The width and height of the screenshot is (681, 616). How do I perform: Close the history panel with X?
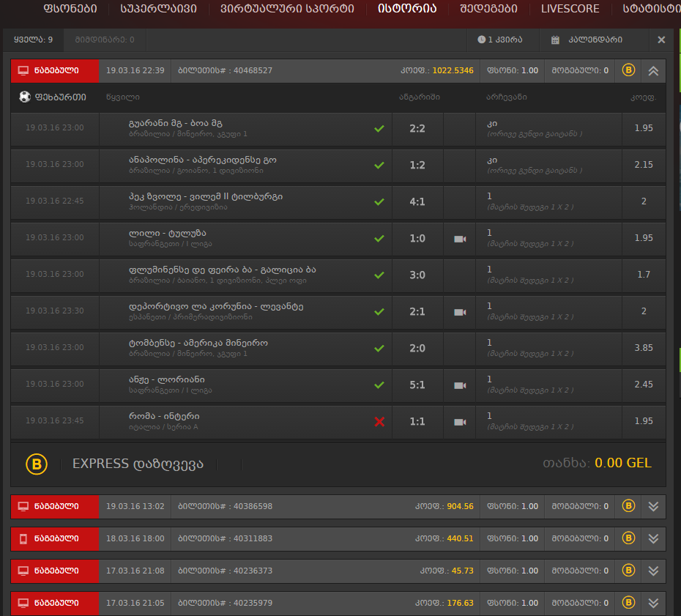(x=661, y=40)
